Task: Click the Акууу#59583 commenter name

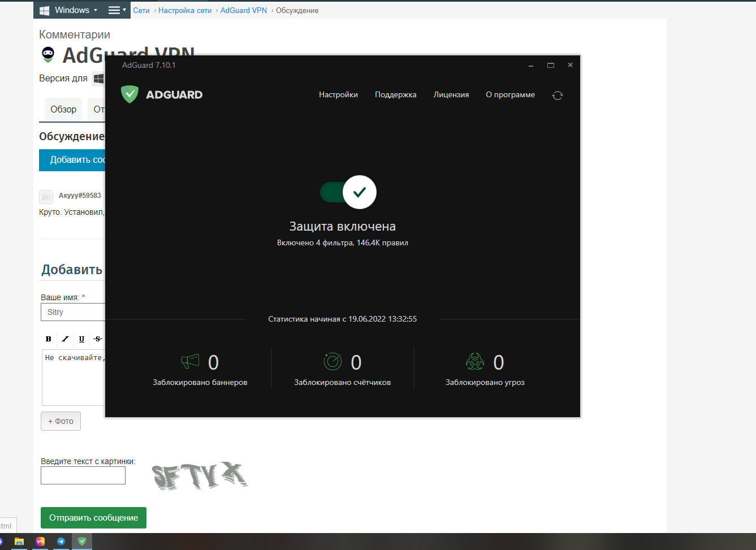Action: 80,196
